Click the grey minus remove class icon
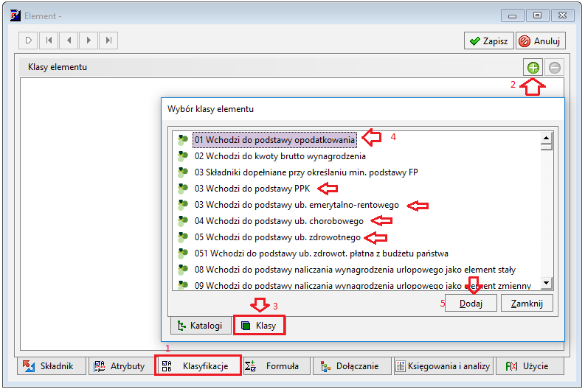The height and width of the screenshot is (392, 585). [555, 68]
